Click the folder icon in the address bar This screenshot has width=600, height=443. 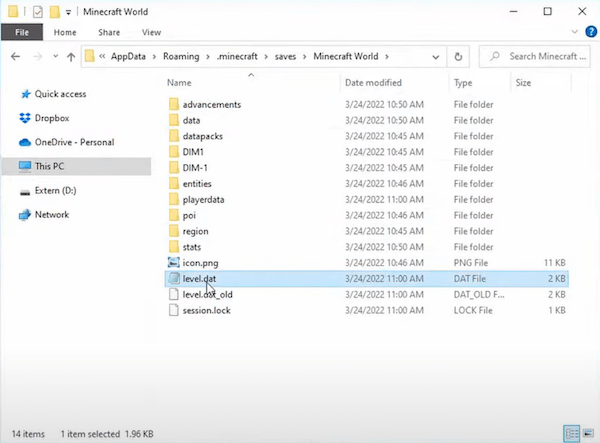tap(90, 56)
